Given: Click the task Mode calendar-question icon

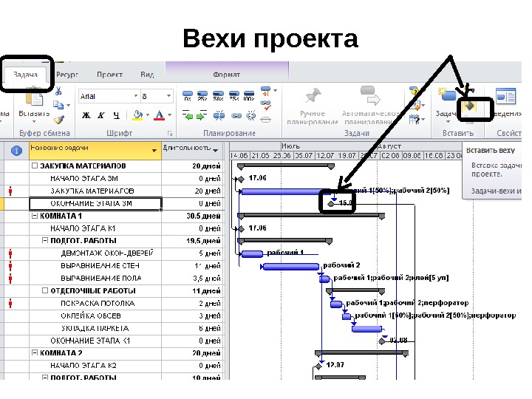Looking at the screenshot, I should [x=415, y=120].
